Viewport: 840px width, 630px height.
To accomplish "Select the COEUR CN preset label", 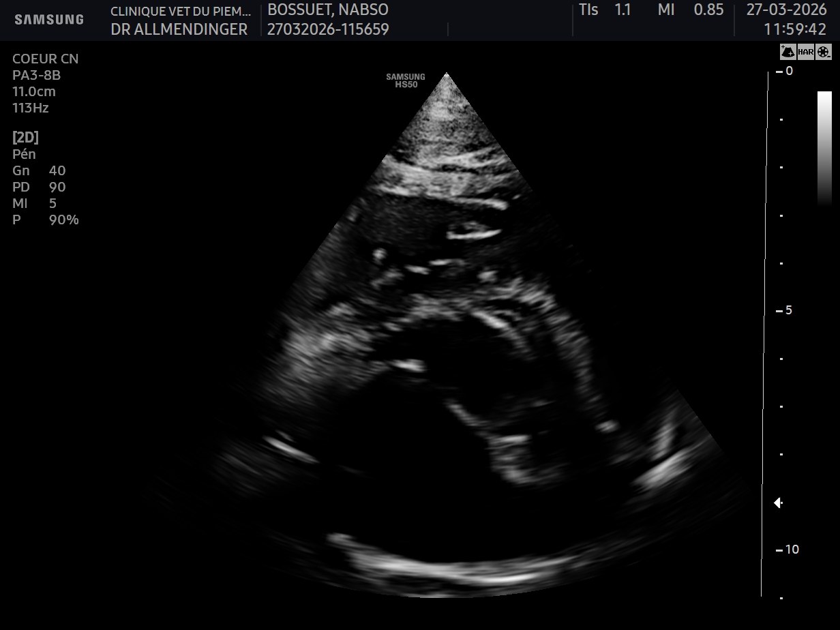I will tap(46, 59).
